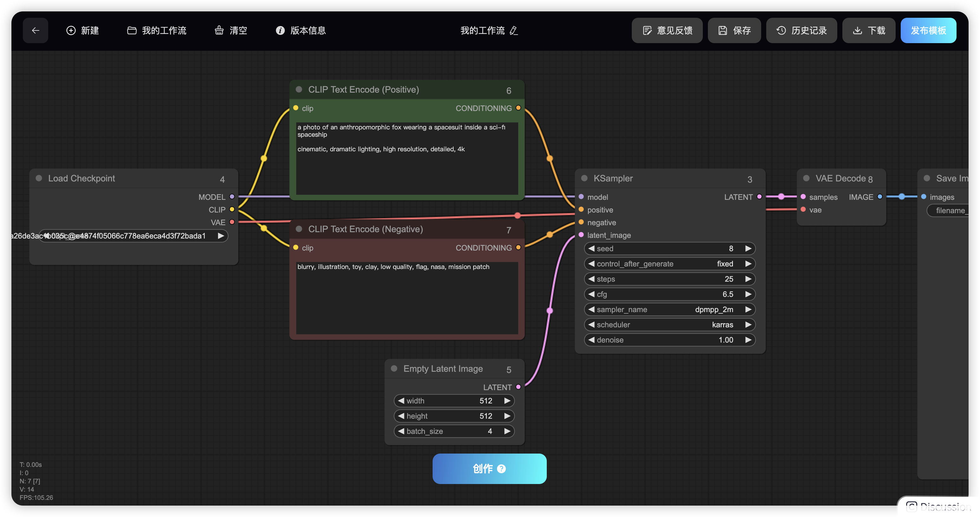Click the Discussion chat icon

click(x=911, y=507)
